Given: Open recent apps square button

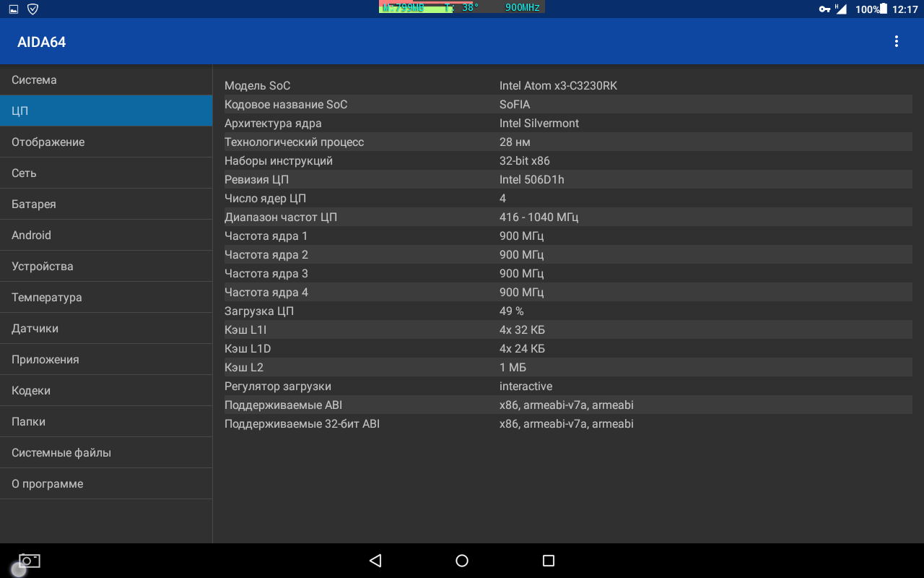Looking at the screenshot, I should point(549,561).
